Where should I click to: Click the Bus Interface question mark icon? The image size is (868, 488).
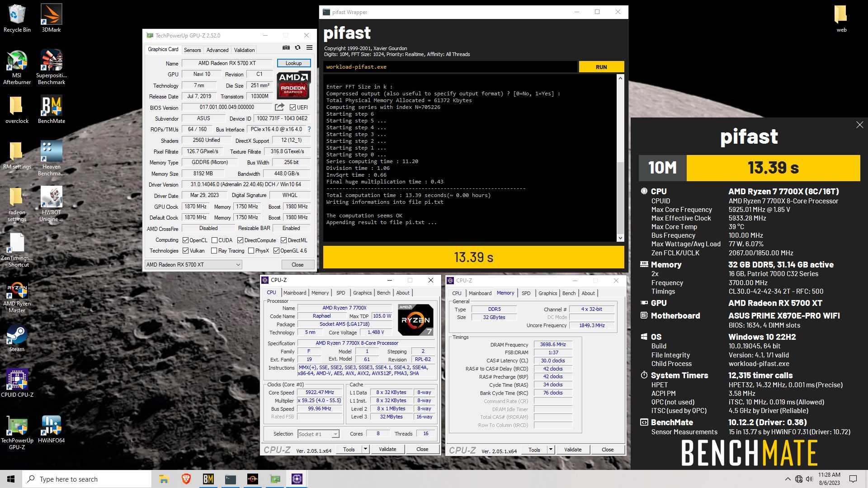tap(309, 129)
